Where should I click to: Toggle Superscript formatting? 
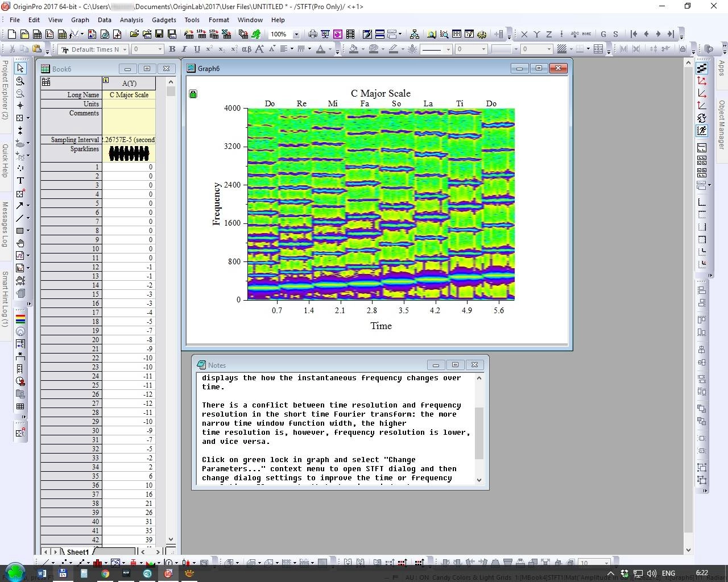[x=210, y=49]
